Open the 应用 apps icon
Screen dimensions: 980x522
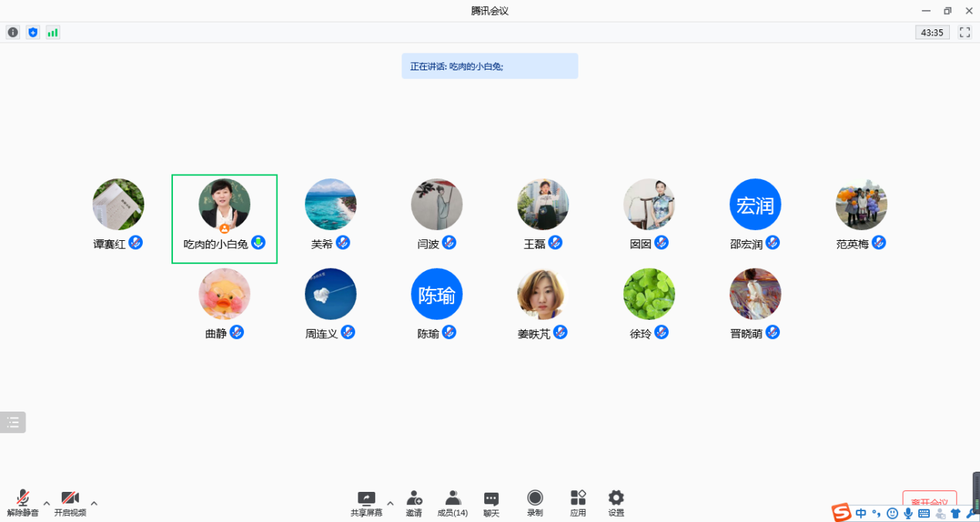point(578,499)
